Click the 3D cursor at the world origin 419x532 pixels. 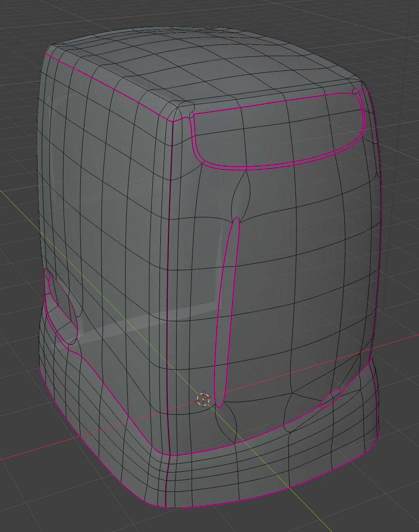tap(203, 399)
